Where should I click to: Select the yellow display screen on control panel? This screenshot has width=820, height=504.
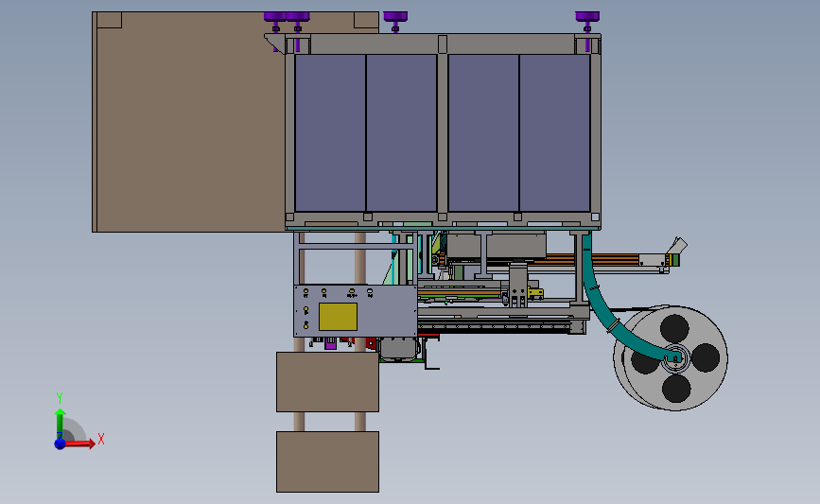[338, 317]
